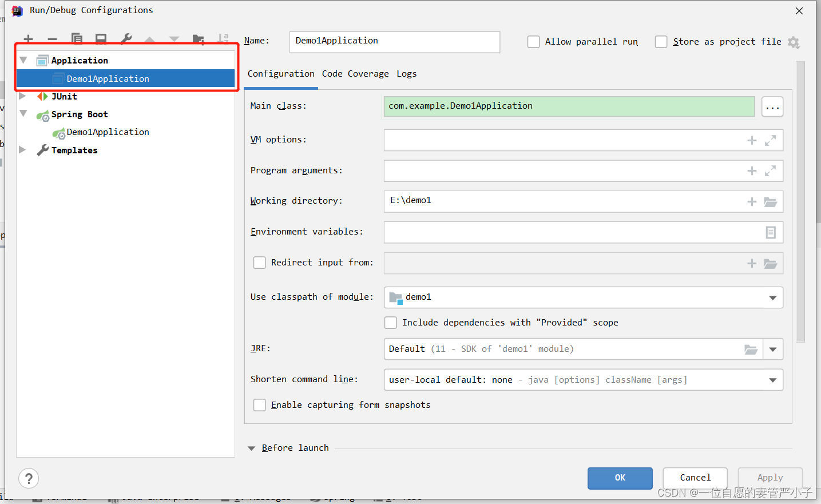Open the JRE dropdown arrow
Screen dimensions: 821x504
click(x=772, y=349)
